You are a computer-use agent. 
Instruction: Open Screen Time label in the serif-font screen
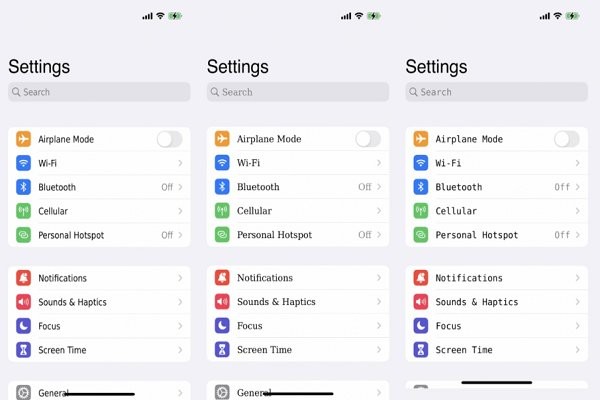264,349
